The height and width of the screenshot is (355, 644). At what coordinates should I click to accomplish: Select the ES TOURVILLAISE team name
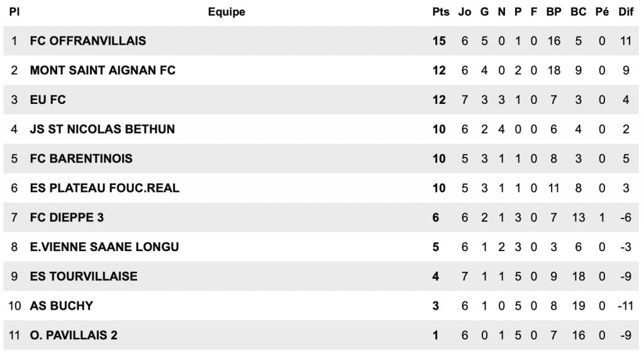pos(84,276)
